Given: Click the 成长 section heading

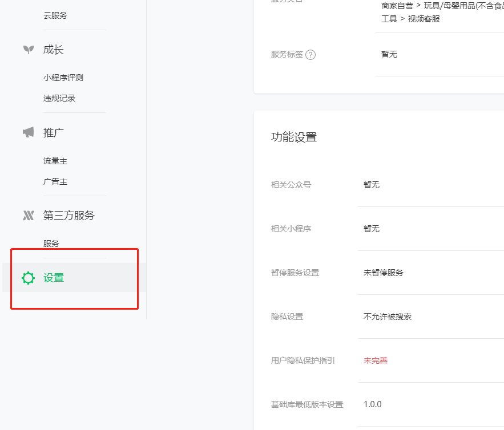Looking at the screenshot, I should (x=54, y=50).
